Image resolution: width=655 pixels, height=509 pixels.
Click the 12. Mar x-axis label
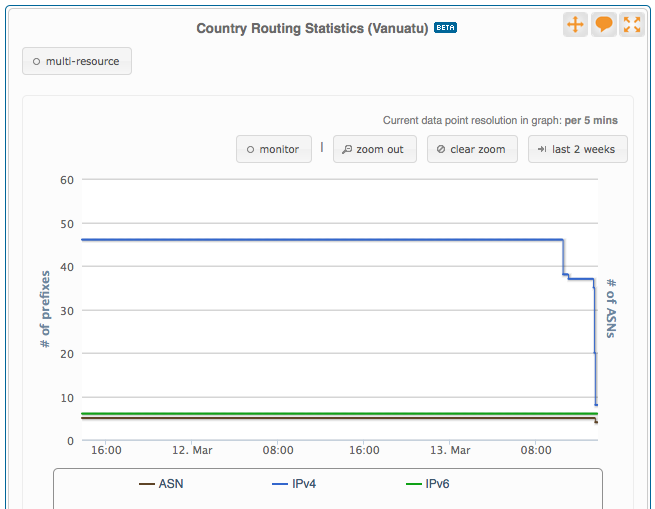coord(191,451)
